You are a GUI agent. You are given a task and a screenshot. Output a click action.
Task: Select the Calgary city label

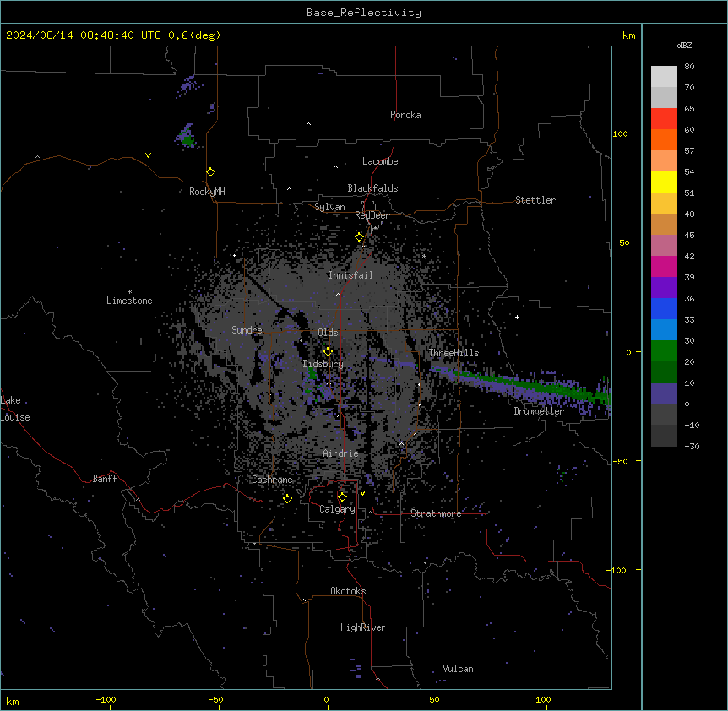[337, 509]
